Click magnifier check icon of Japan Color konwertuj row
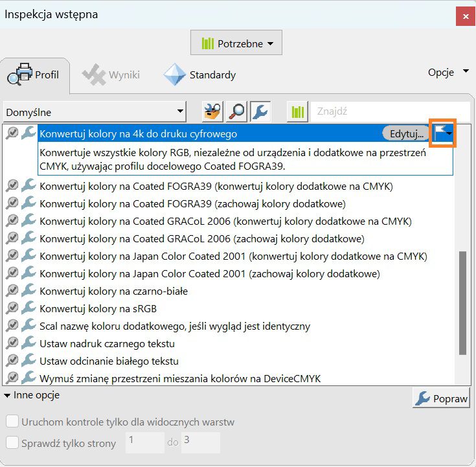476x467 pixels. point(12,256)
